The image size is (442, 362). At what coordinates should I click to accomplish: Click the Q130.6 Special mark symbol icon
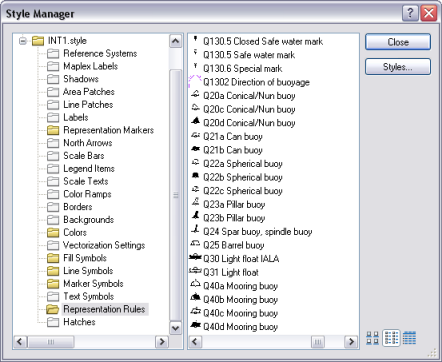(x=196, y=66)
